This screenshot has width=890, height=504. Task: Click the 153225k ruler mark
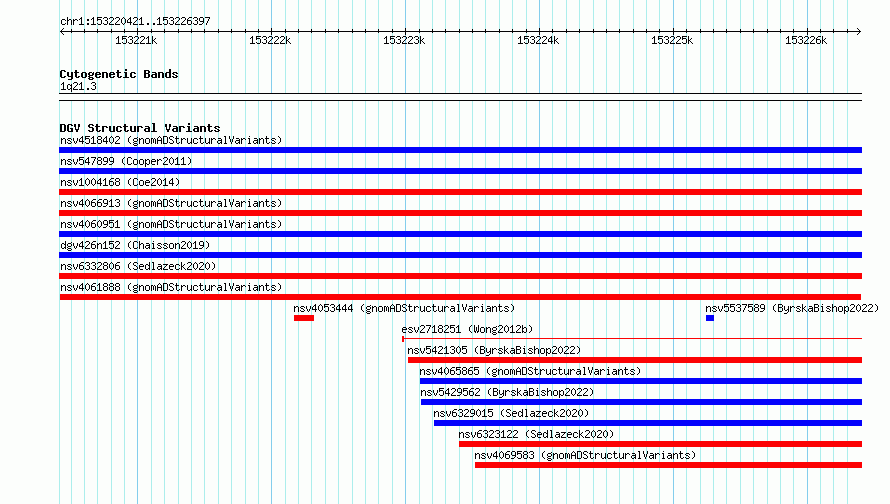click(672, 40)
